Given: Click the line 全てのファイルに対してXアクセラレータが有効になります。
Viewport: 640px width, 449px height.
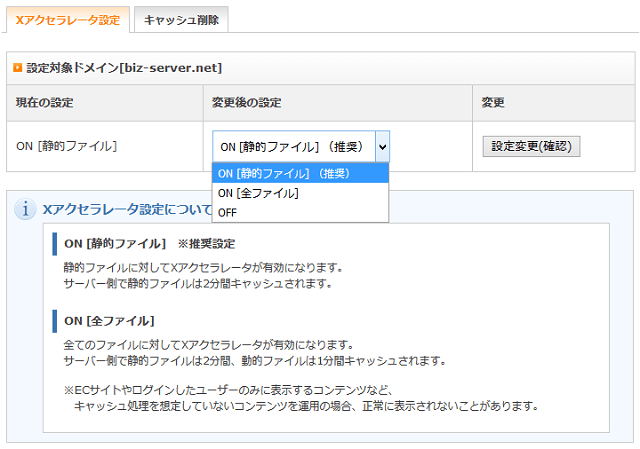Looking at the screenshot, I should pyautogui.click(x=209, y=345).
